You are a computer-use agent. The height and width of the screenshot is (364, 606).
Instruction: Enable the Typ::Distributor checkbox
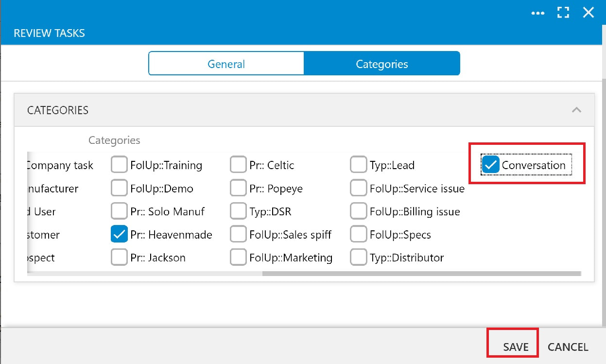pos(358,258)
